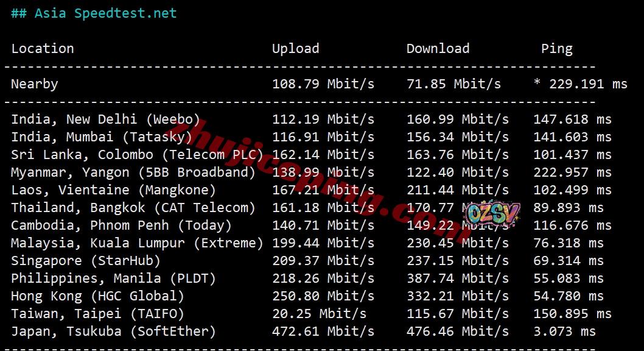
Task: Click the India, Mumbai (Tatasky) entry
Action: click(x=102, y=137)
